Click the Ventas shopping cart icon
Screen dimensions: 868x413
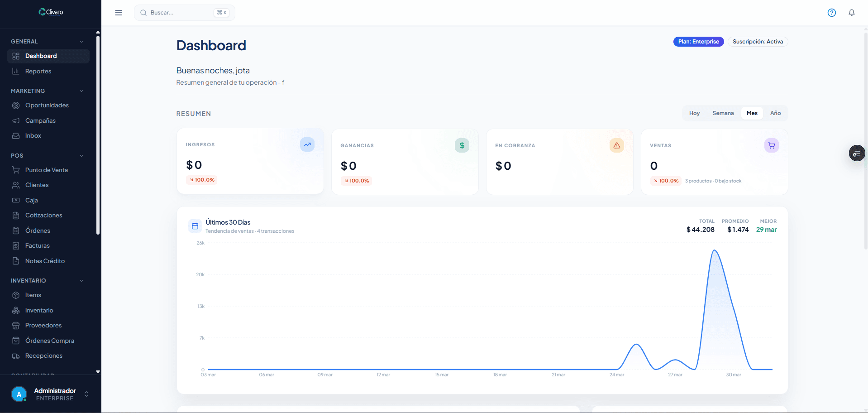pos(771,145)
